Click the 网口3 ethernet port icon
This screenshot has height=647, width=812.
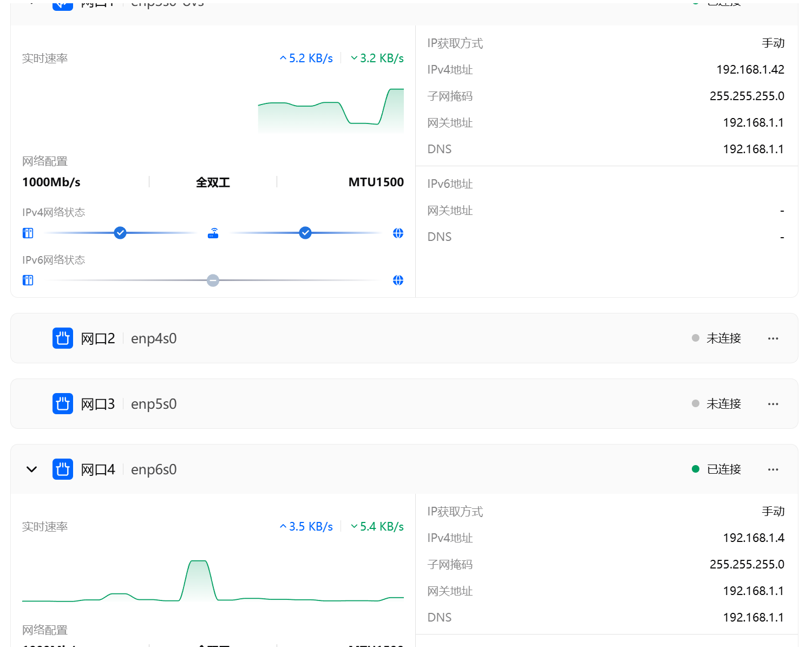pyautogui.click(x=63, y=404)
